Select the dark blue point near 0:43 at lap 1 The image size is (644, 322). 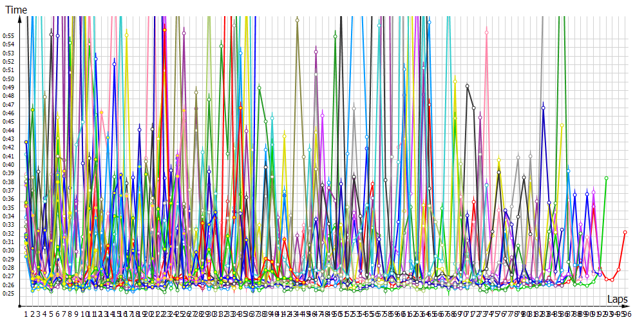point(26,142)
